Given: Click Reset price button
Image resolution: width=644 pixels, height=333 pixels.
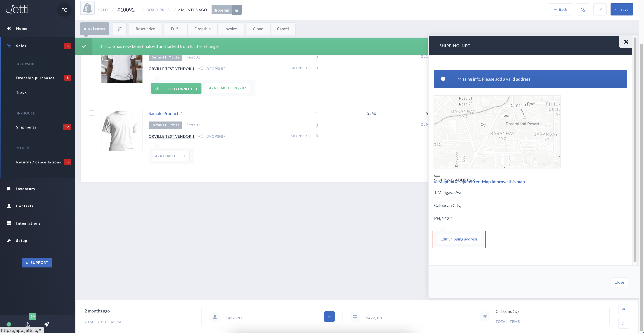Looking at the screenshot, I should pos(145,29).
